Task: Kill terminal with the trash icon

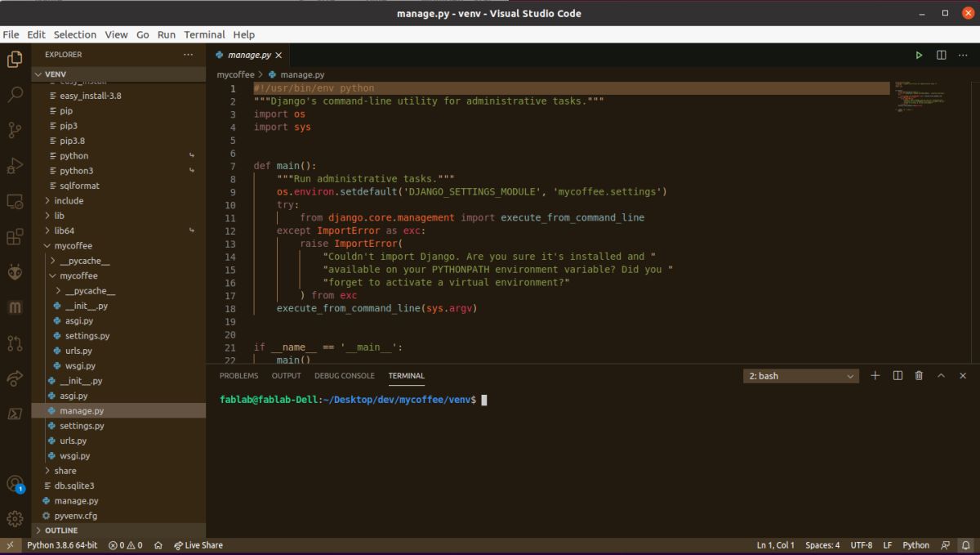Action: pos(919,375)
